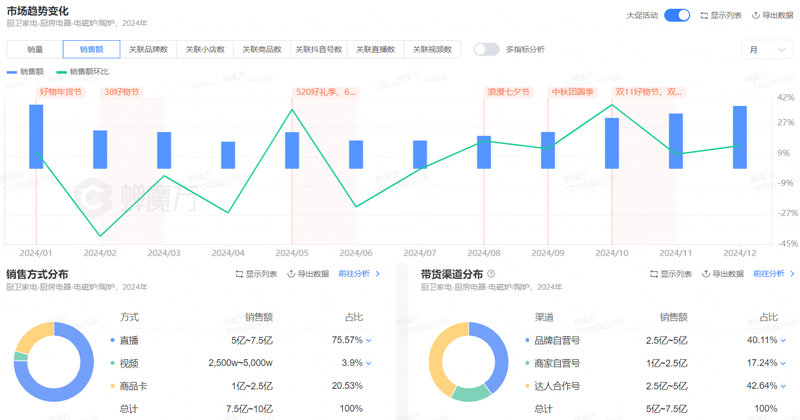Viewport: 800px width, 420px height.
Task: Enable the 多指标分析 toggle
Action: [486, 49]
